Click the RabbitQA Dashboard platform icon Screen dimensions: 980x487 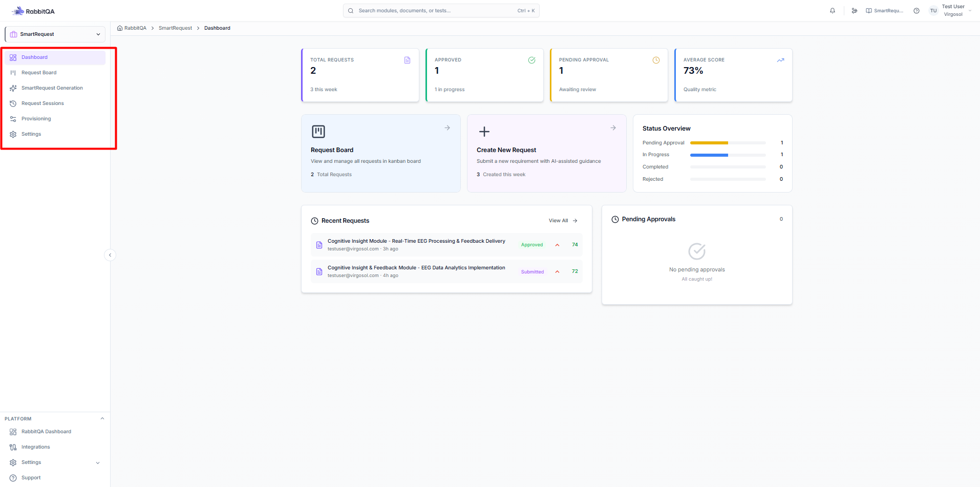(13, 432)
